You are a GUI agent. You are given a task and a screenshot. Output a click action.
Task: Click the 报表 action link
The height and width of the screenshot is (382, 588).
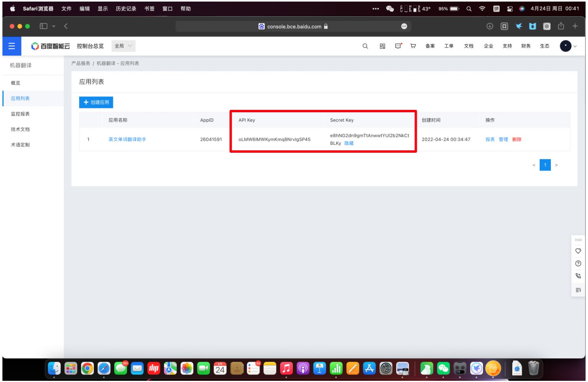(490, 140)
